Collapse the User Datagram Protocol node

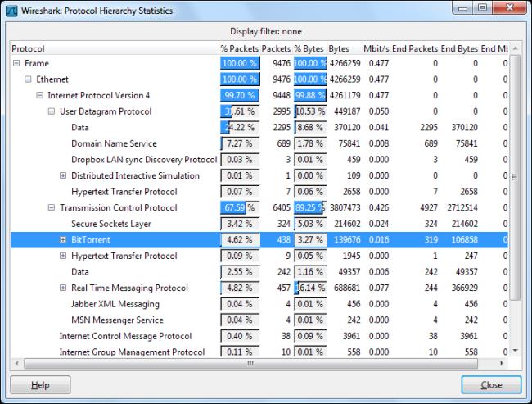[52, 111]
